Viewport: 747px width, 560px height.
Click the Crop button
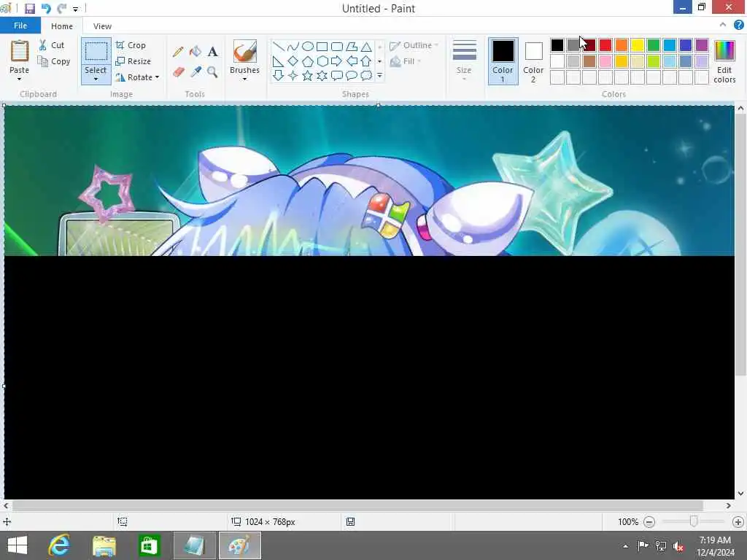pyautogui.click(x=131, y=45)
